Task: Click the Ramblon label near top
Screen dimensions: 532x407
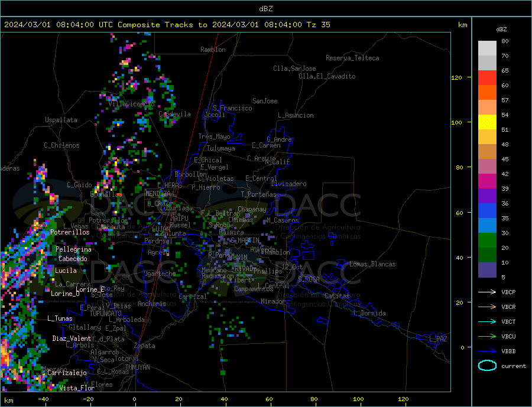Action: [x=213, y=50]
